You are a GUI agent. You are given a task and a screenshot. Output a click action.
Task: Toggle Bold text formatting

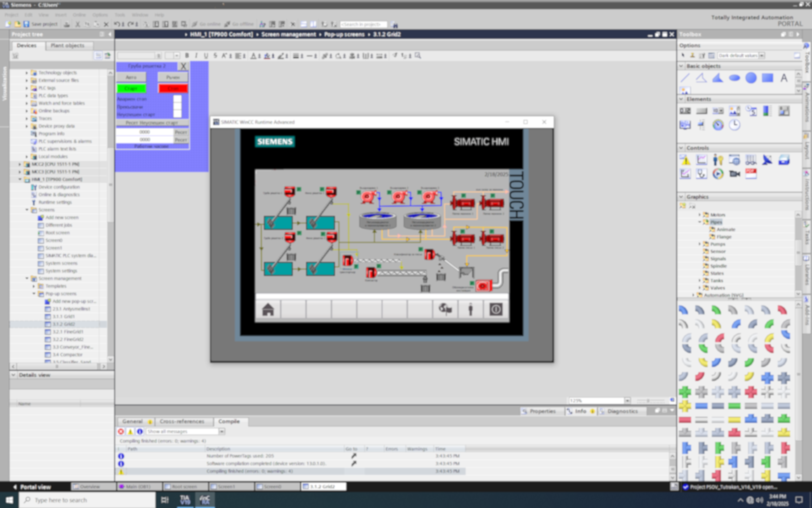(187, 56)
